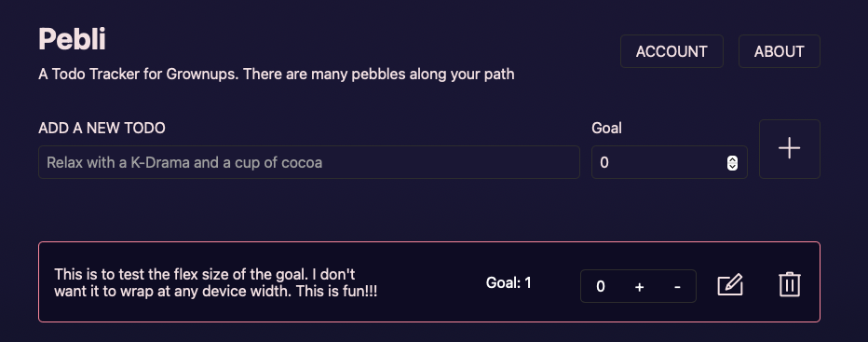
Task: Decrement the todo counter with the minus
Action: click(677, 287)
